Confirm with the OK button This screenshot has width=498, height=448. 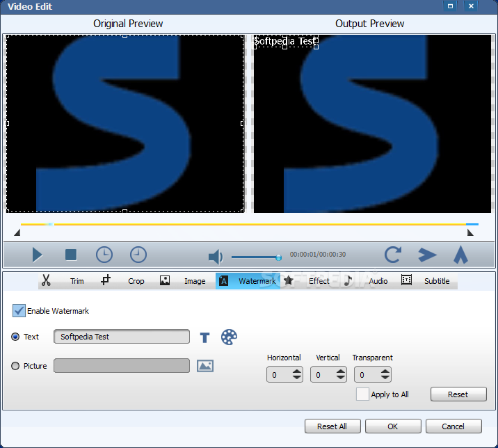pos(393,426)
